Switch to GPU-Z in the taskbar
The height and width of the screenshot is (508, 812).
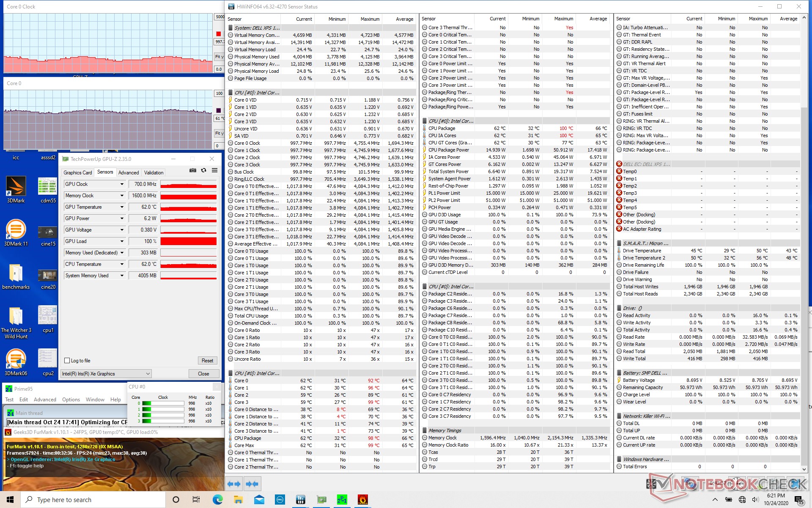click(321, 500)
